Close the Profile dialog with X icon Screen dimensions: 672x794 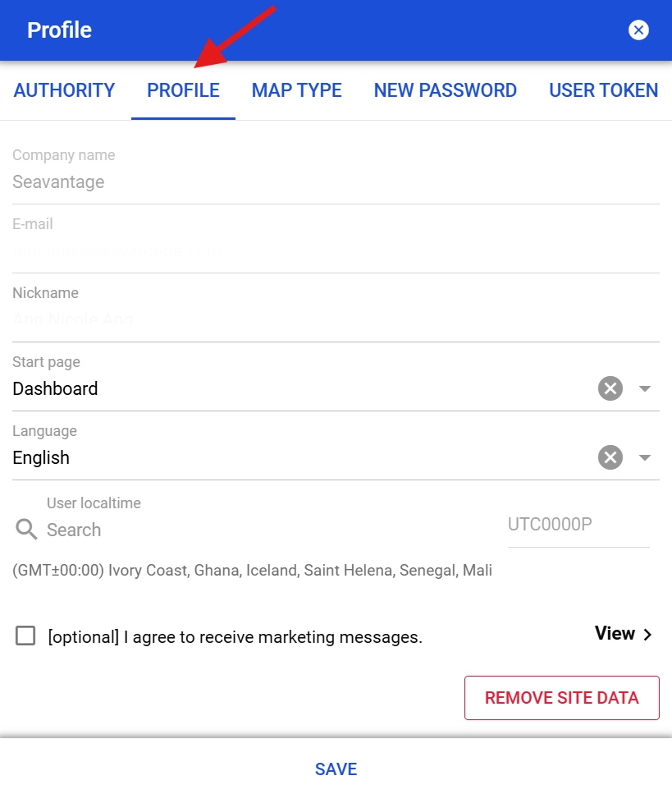[x=638, y=30]
